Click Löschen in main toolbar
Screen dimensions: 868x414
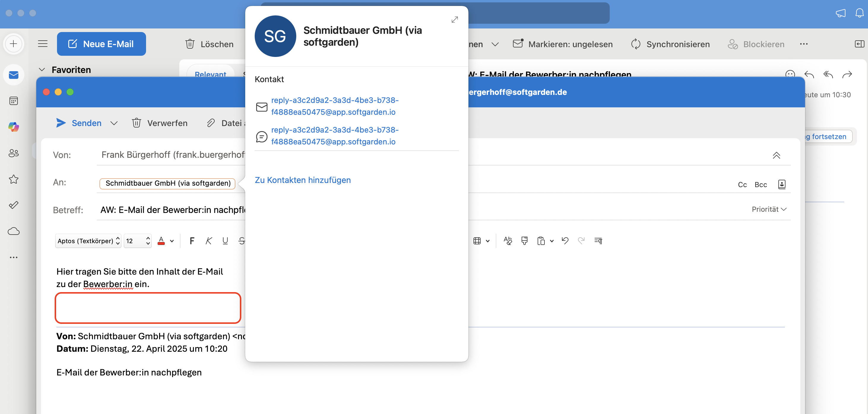(x=209, y=44)
